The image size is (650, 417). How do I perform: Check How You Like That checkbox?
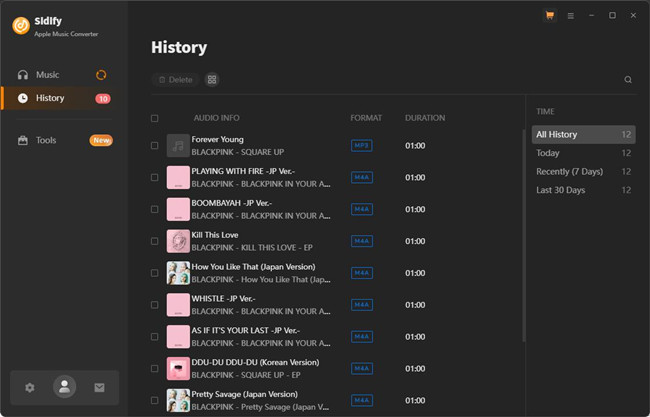[155, 273]
